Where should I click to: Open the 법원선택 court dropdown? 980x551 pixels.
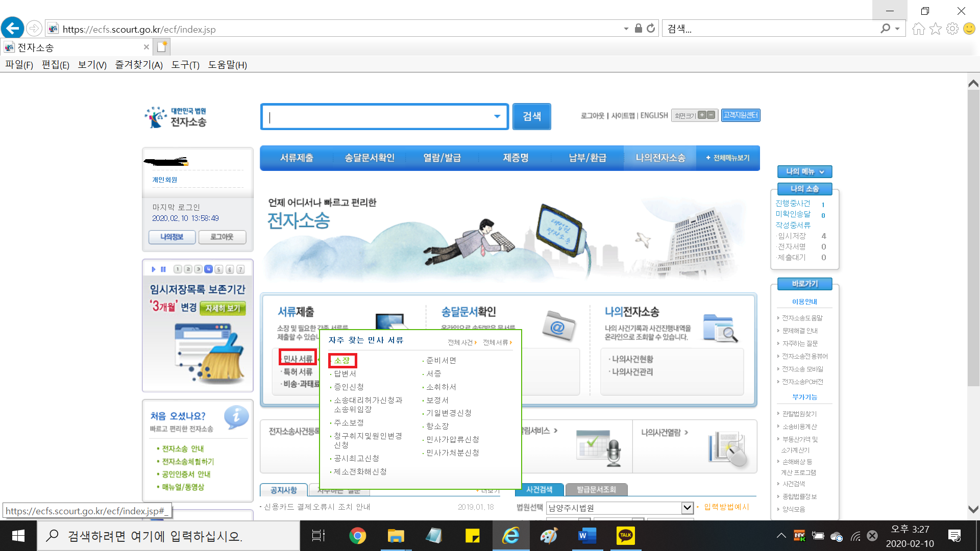[x=687, y=508]
